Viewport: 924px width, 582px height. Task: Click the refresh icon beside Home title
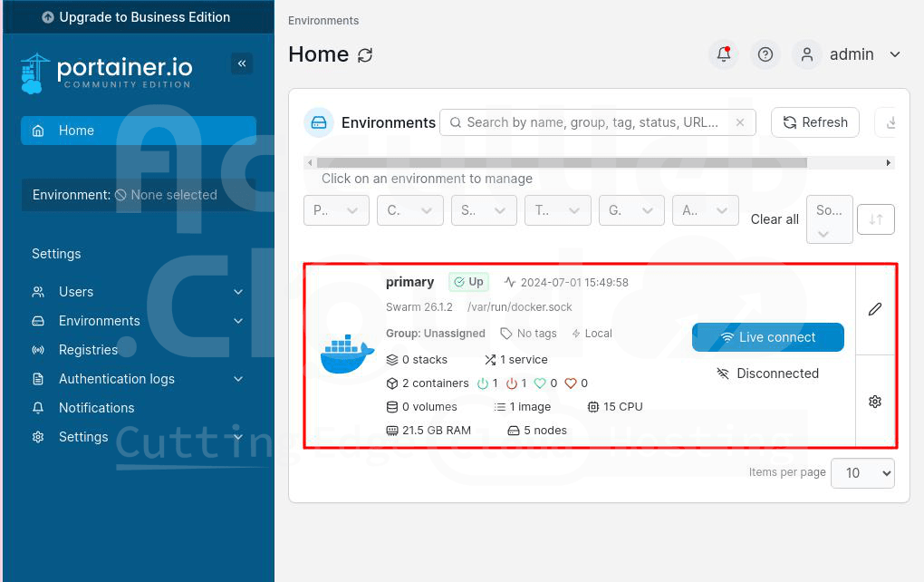pyautogui.click(x=365, y=55)
